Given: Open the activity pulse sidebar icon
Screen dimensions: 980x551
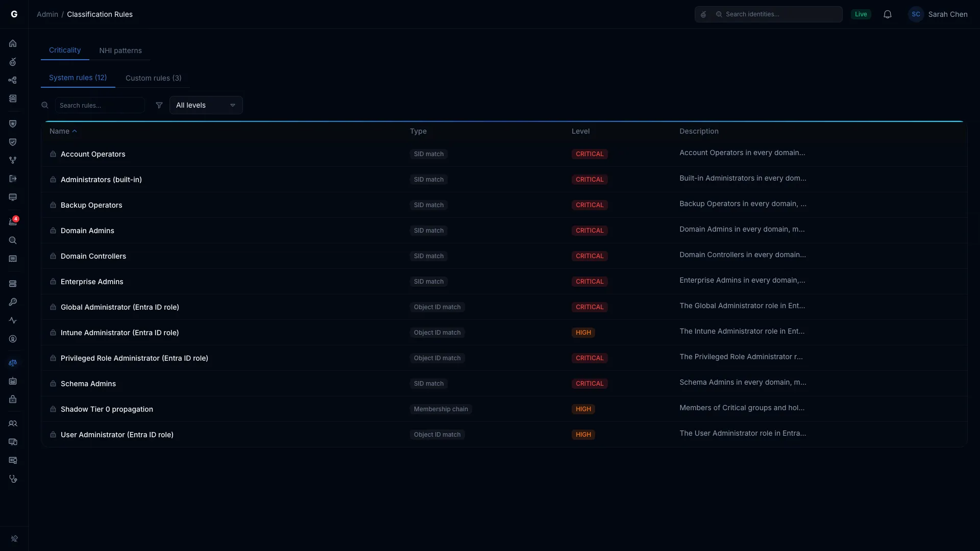Looking at the screenshot, I should pos(13,320).
